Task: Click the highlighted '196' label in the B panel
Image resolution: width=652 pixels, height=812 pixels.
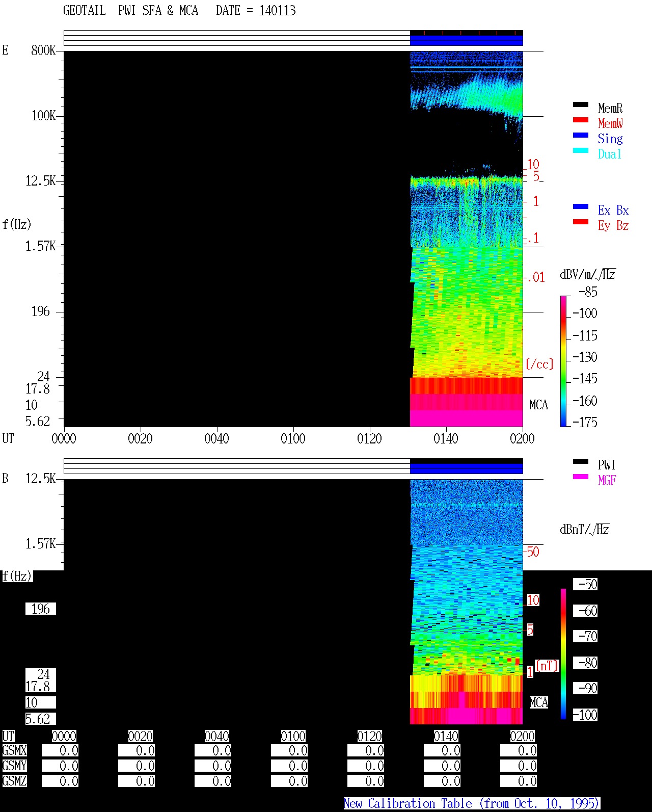Action: point(41,609)
